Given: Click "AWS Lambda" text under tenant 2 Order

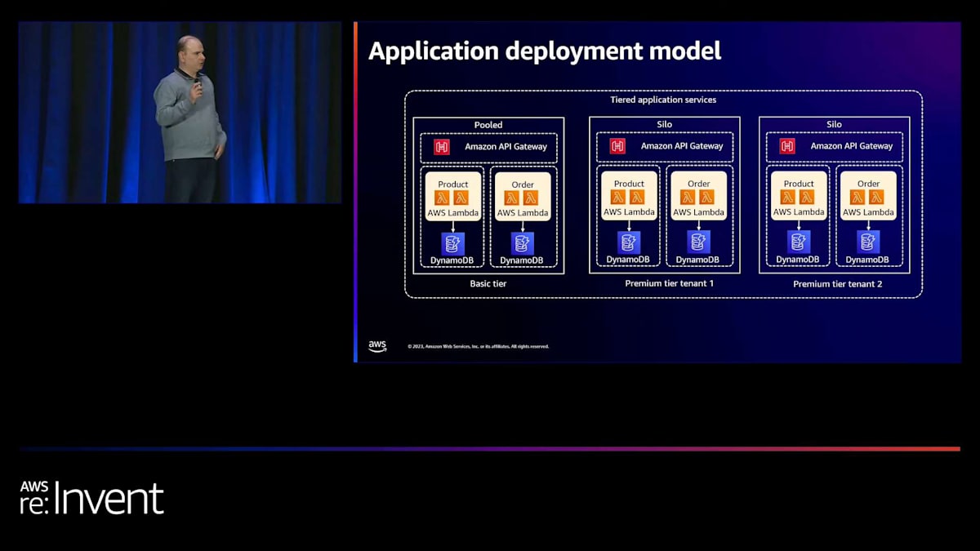Looking at the screenshot, I should pos(868,212).
